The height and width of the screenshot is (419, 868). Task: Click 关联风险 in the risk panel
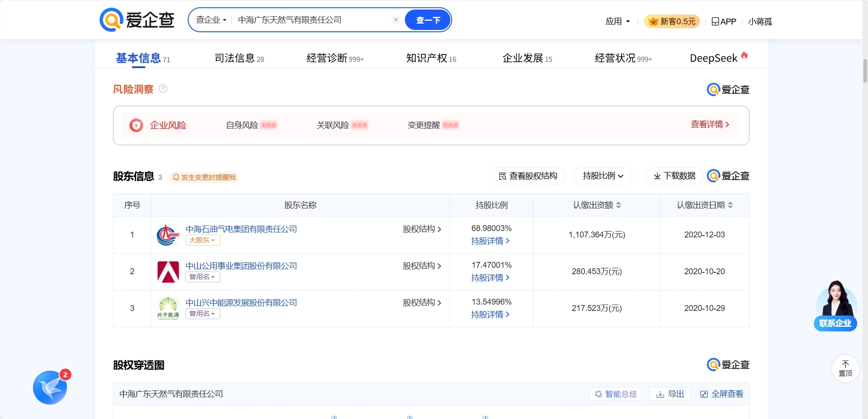coord(342,125)
